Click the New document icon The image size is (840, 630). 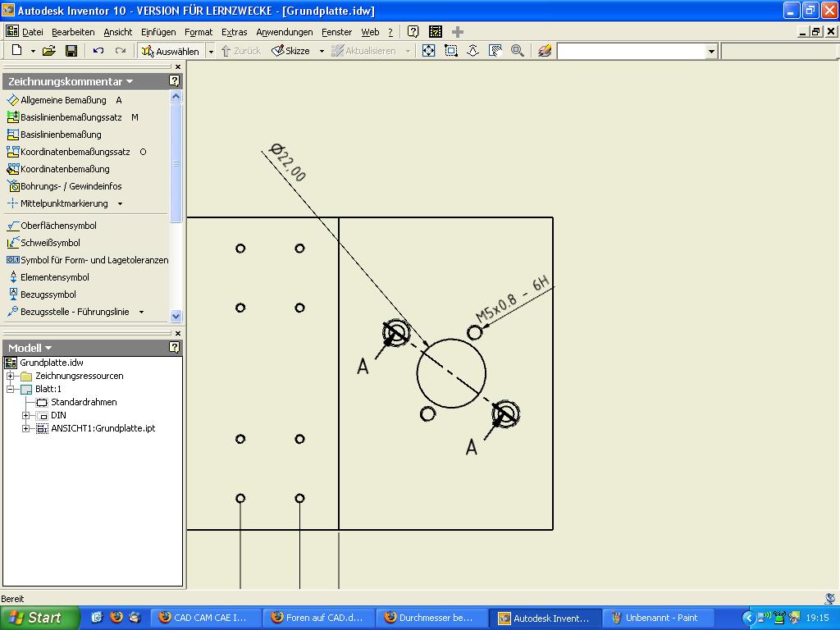click(16, 50)
